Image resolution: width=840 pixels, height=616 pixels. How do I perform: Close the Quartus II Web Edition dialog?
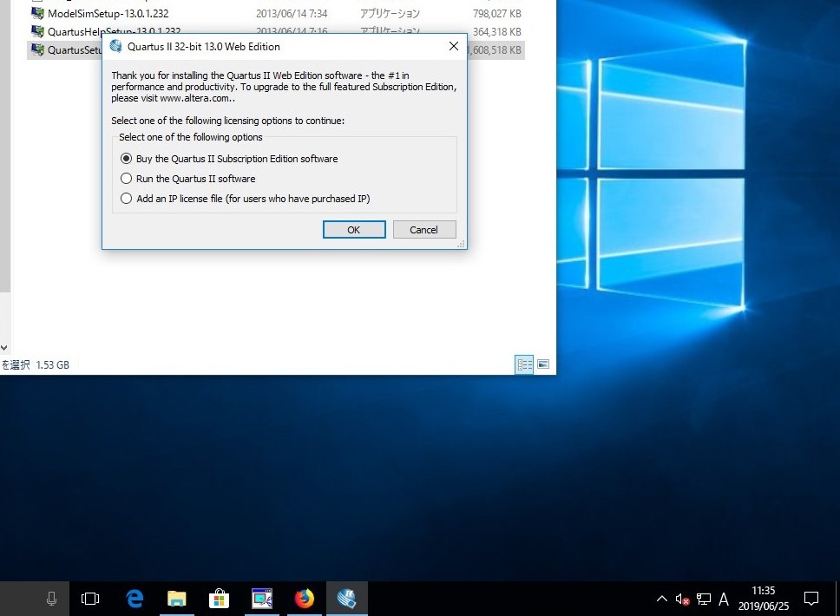pyautogui.click(x=454, y=47)
